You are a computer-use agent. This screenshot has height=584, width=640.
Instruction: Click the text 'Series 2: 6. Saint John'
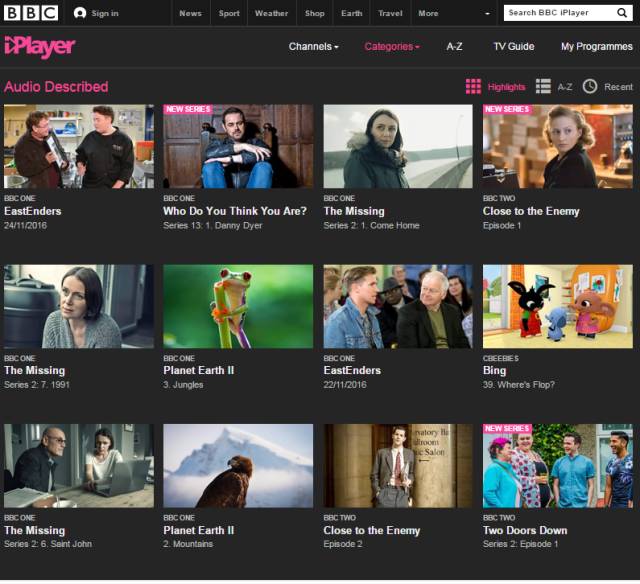tap(48, 544)
